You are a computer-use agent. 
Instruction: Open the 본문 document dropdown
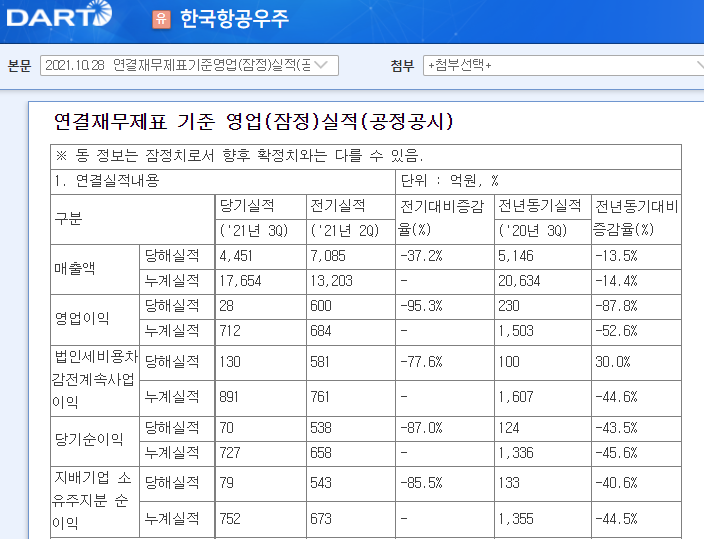tap(189, 66)
